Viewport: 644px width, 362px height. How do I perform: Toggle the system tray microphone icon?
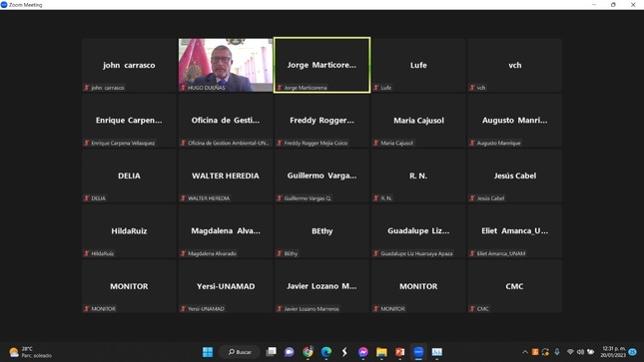click(557, 352)
